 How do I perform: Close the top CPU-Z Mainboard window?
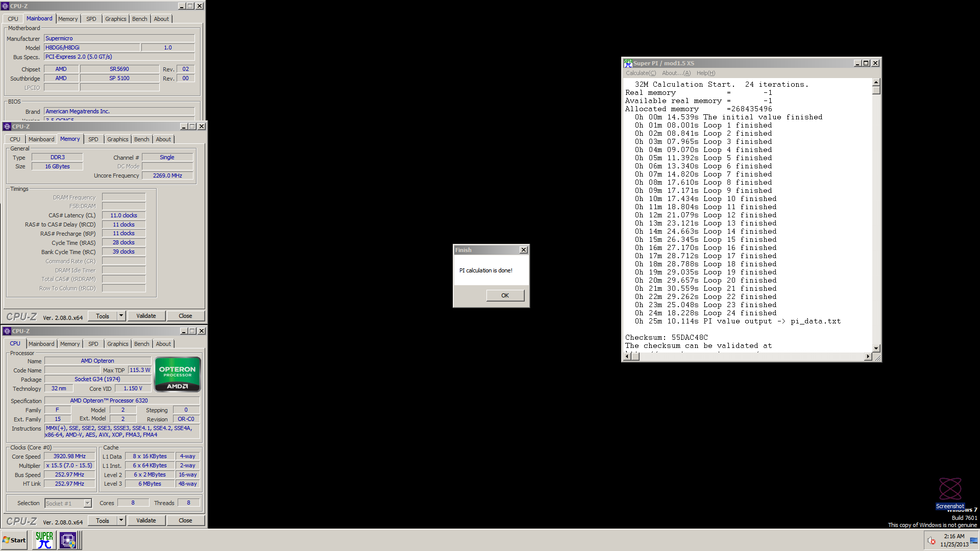(x=200, y=6)
